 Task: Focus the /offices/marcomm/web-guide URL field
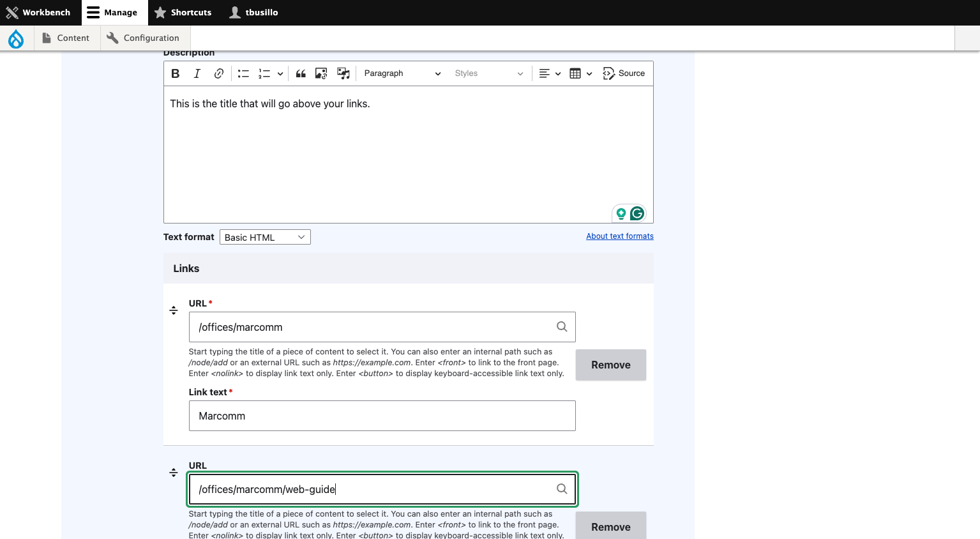382,489
